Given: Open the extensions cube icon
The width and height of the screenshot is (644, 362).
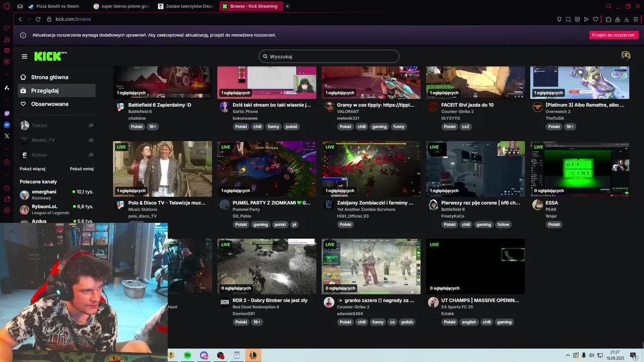Looking at the screenshot, I should 608,19.
